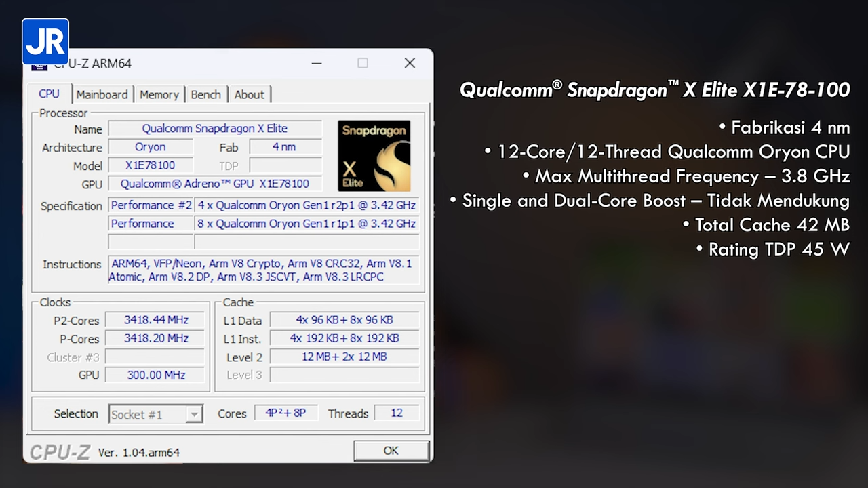Click the second Performance specification label
The height and width of the screenshot is (488, 868).
(x=151, y=224)
